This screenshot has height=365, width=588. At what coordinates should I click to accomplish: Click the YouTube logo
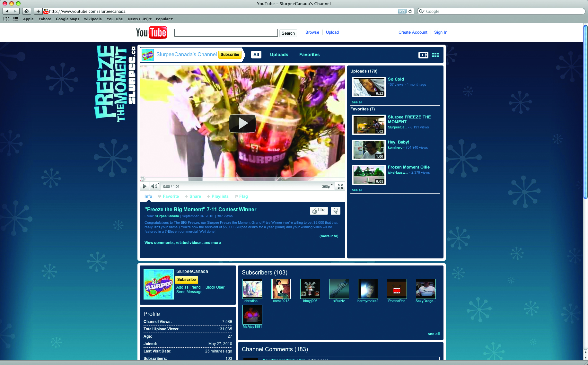pos(151,32)
